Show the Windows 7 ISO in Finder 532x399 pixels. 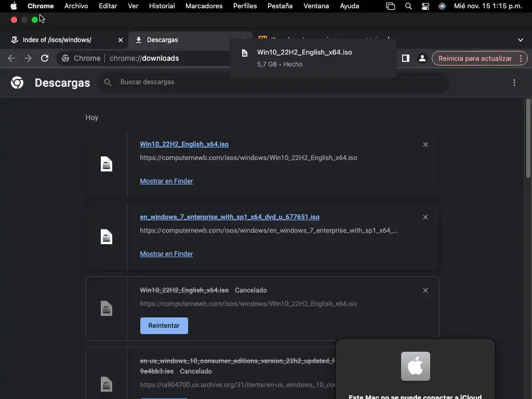[166, 254]
